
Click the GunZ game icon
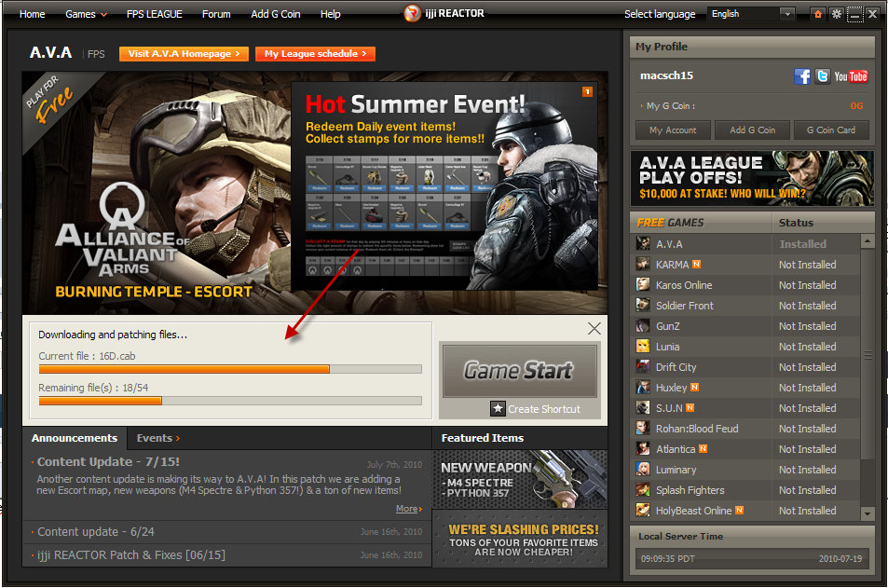pos(643,326)
